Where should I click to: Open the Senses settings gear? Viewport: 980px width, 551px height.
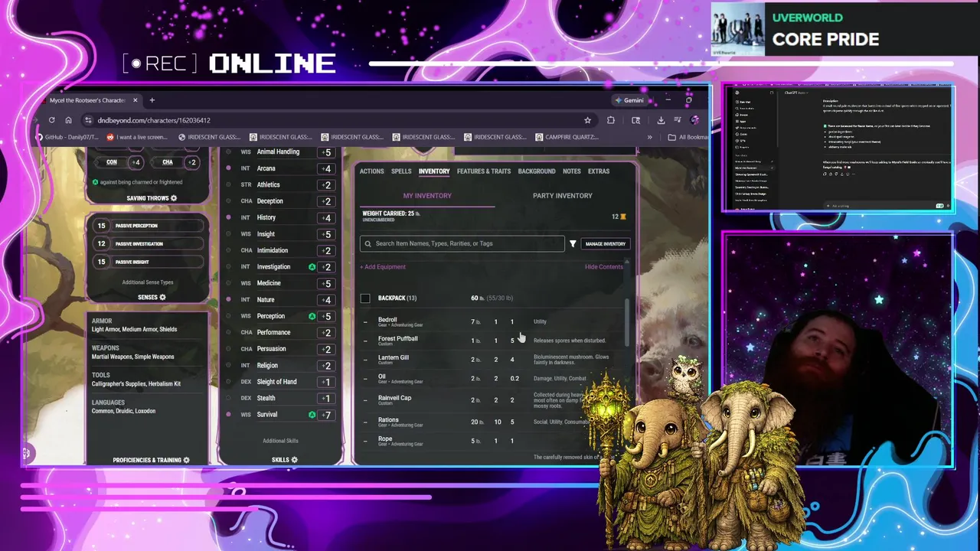pyautogui.click(x=162, y=297)
